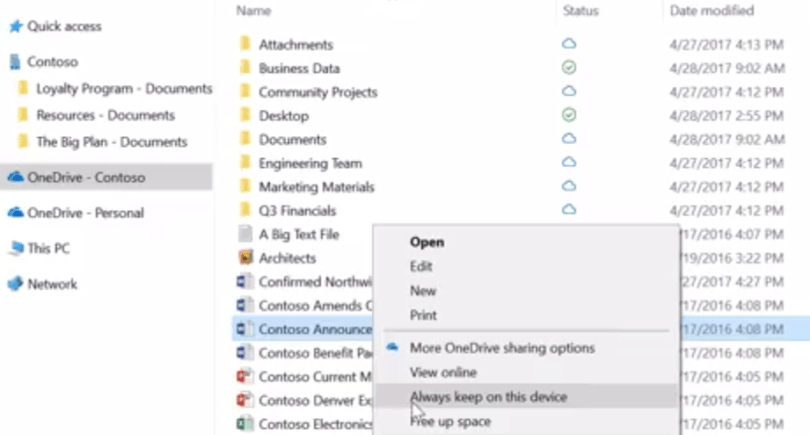Click the 4/28/2017 2:55 PM date cell
This screenshot has height=435, width=810.
(x=727, y=116)
